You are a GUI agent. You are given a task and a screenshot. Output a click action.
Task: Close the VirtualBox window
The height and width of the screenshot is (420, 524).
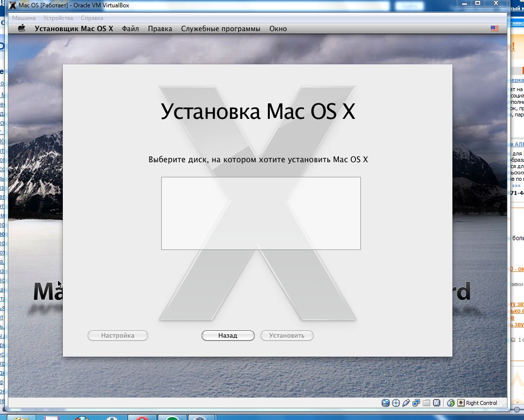click(496, 3)
